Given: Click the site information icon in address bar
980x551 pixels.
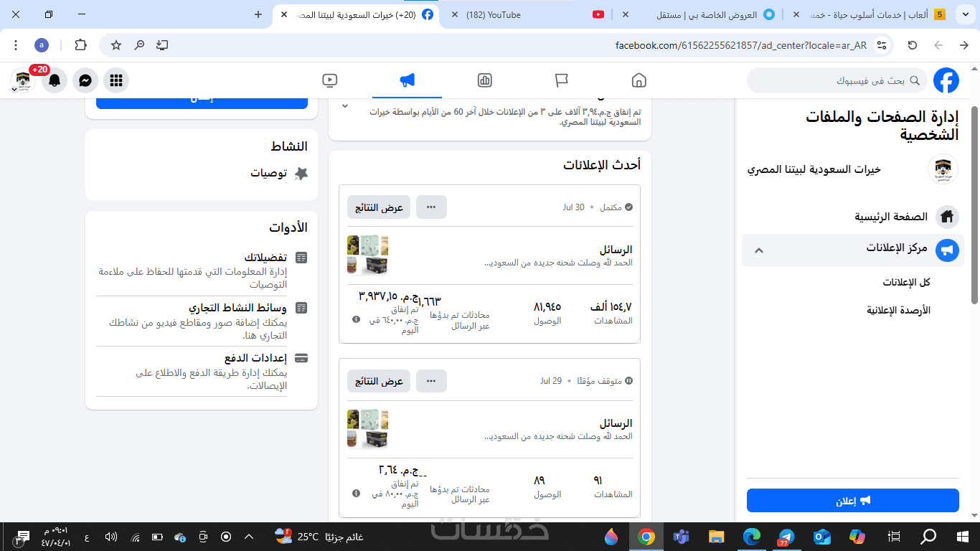Looking at the screenshot, I should tap(882, 45).
